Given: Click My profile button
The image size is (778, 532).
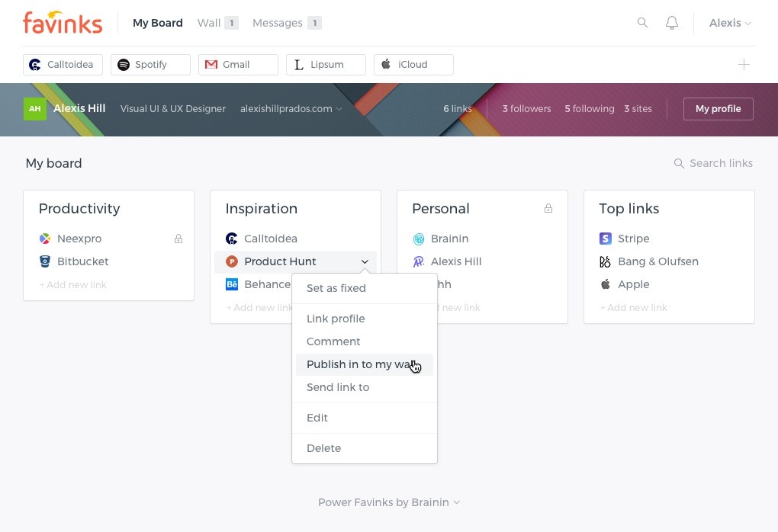Looking at the screenshot, I should [x=718, y=108].
